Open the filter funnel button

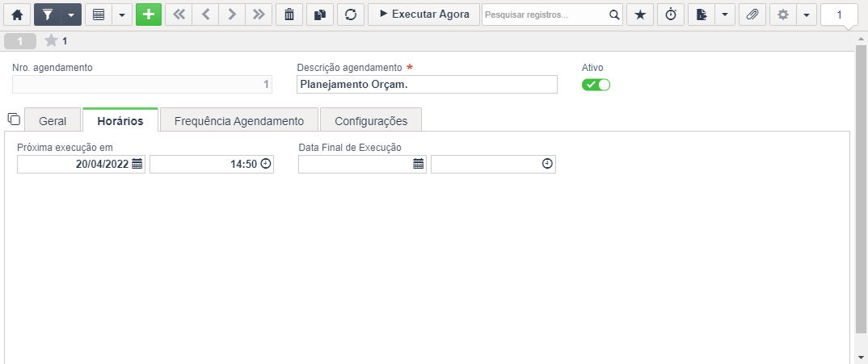pyautogui.click(x=47, y=15)
